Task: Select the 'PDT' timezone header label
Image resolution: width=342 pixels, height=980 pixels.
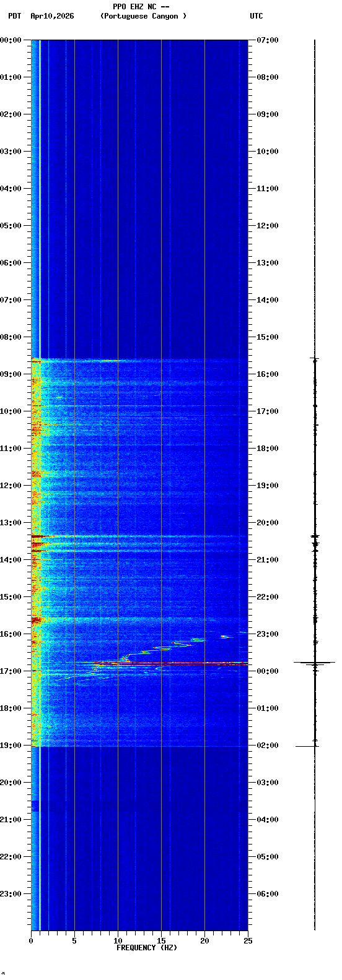Action: [14, 16]
